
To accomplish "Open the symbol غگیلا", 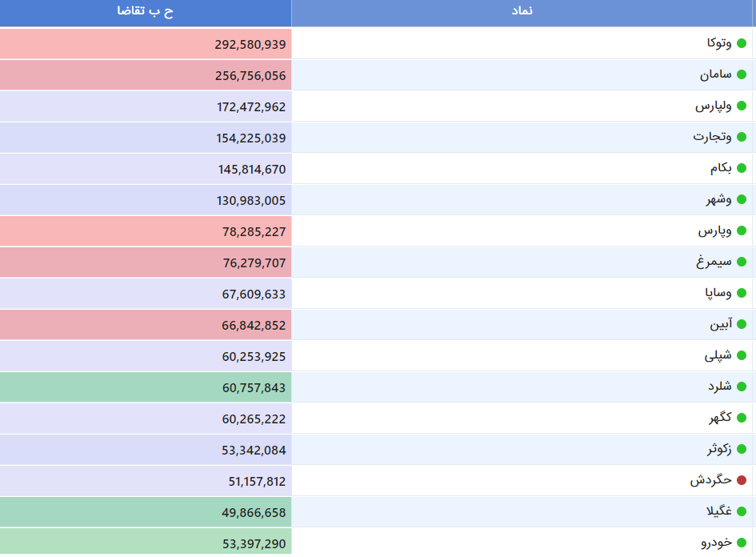I will [x=719, y=511].
